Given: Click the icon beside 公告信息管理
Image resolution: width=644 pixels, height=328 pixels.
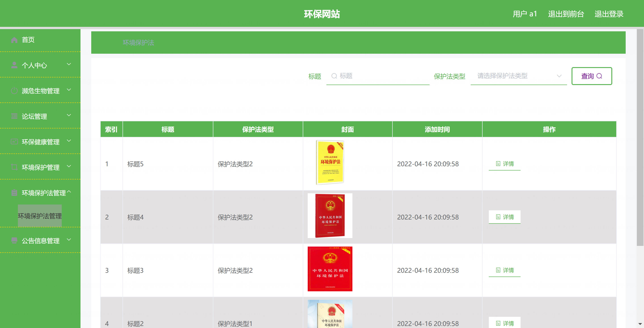Looking at the screenshot, I should 14,241.
